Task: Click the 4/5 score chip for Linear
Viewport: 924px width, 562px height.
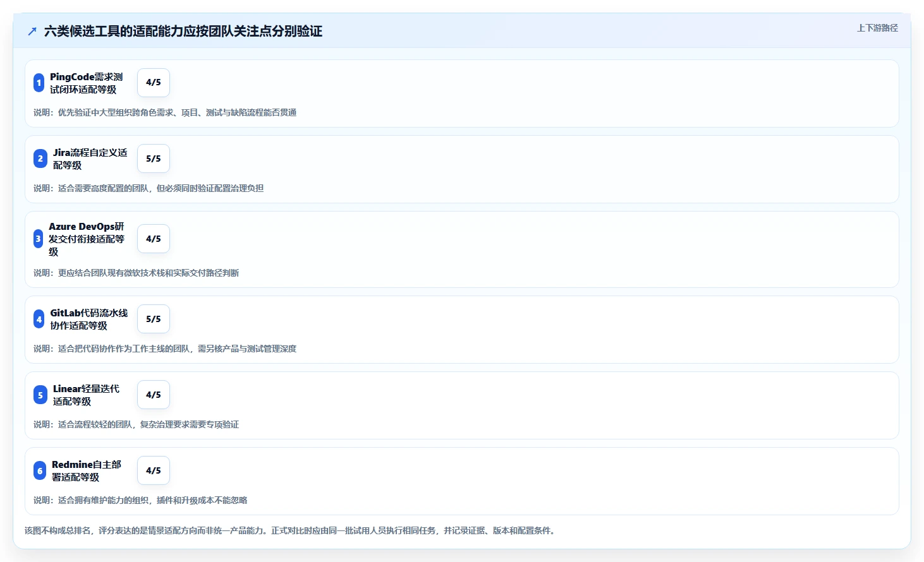Action: (154, 395)
